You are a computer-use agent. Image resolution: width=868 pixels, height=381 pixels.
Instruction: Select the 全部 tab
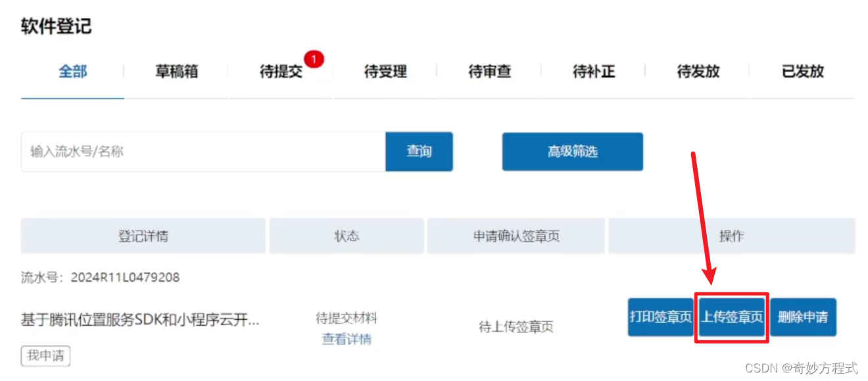pos(72,72)
